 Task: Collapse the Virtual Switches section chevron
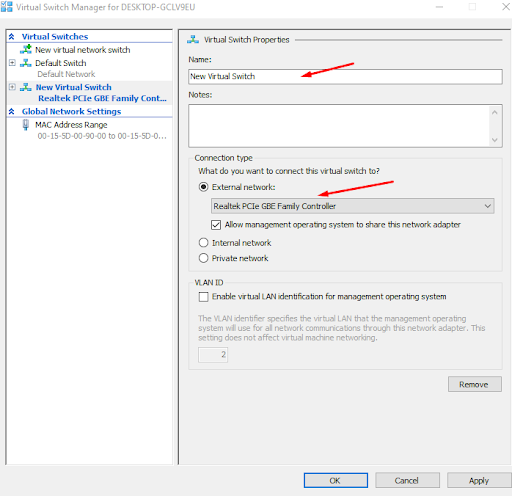[12, 37]
